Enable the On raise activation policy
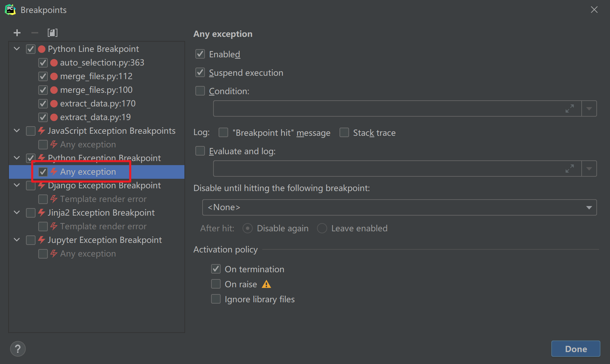610x364 pixels. [216, 284]
